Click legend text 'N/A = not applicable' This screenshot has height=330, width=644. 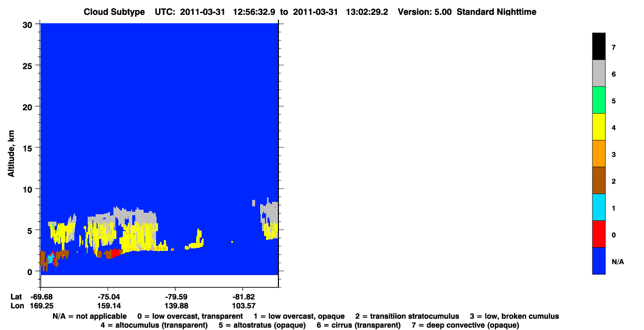pos(89,316)
